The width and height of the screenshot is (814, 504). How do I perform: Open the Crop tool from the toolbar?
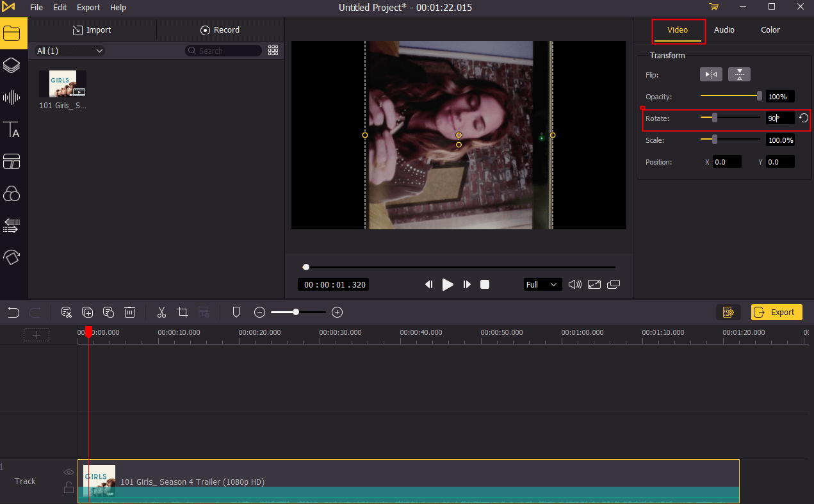pyautogui.click(x=183, y=312)
